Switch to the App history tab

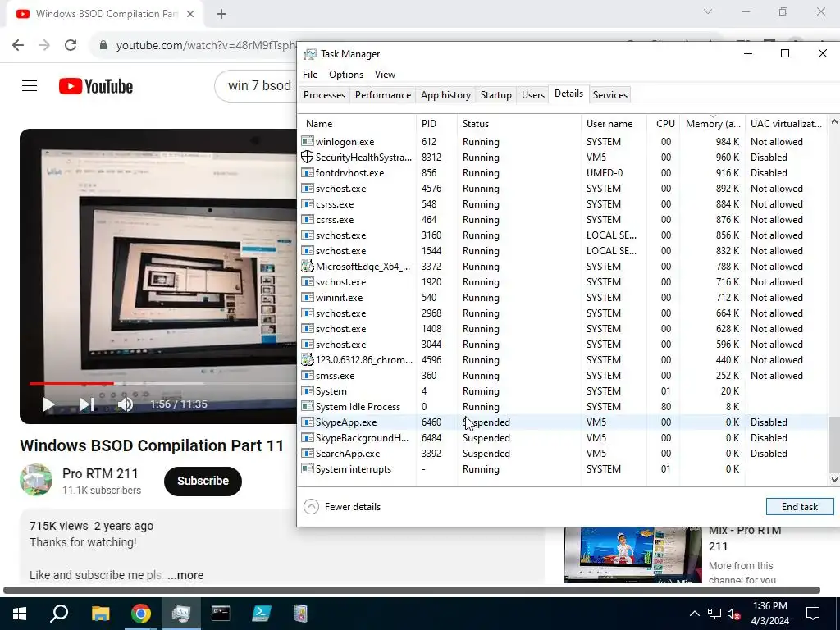click(x=445, y=95)
